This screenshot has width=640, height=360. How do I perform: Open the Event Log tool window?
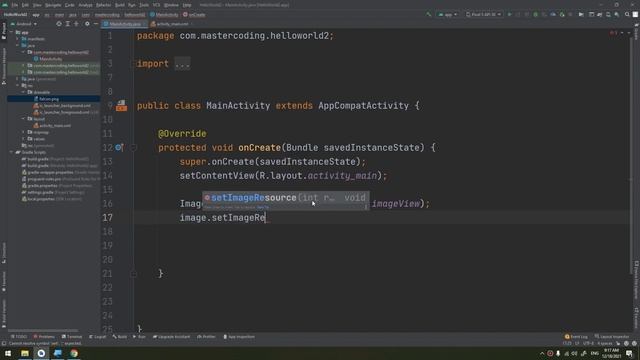tap(576, 337)
